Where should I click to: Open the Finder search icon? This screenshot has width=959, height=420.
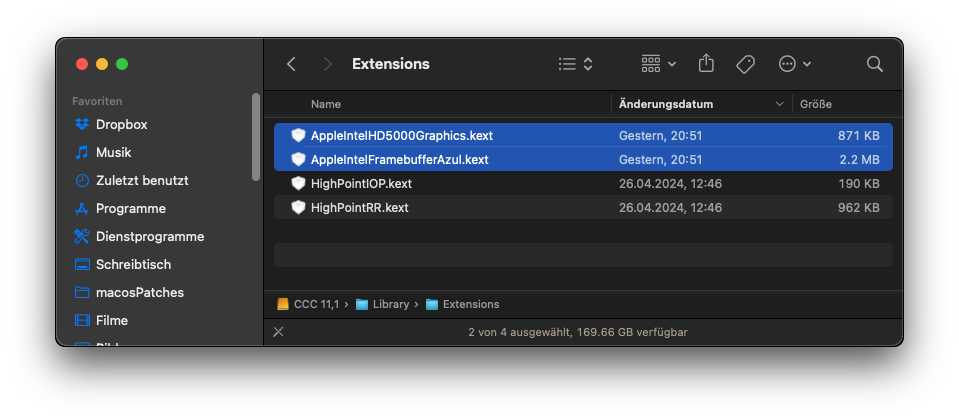tap(874, 64)
